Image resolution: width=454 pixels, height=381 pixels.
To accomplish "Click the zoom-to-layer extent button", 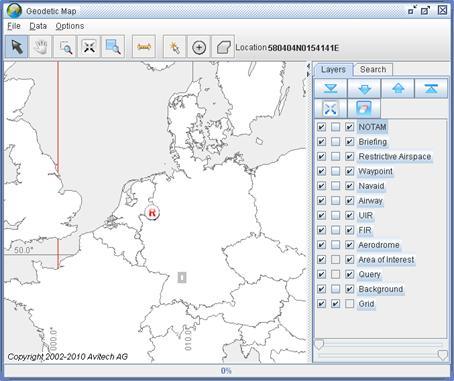I will point(331,109).
